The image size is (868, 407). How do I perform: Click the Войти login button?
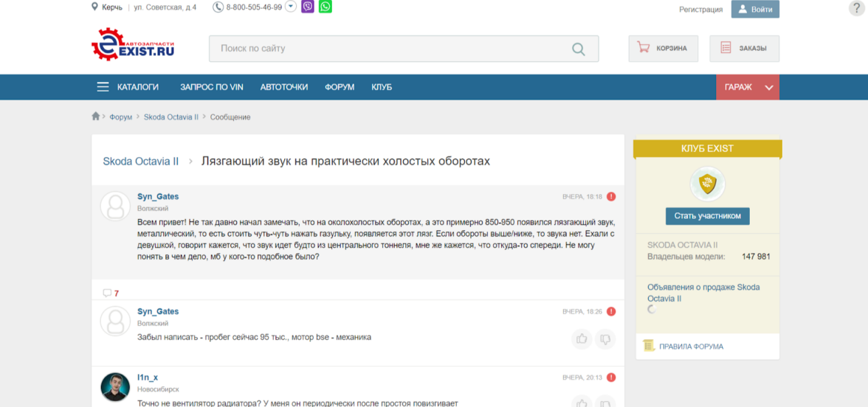point(755,9)
